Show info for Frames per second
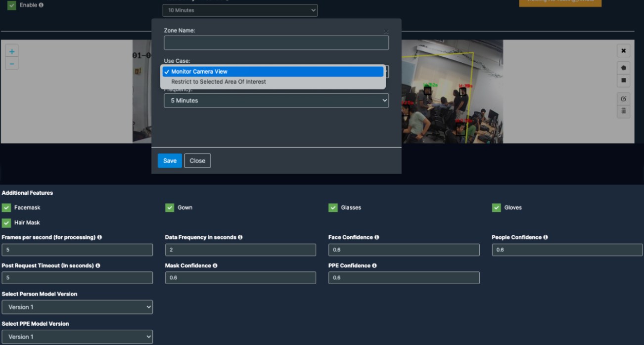Image resolution: width=644 pixels, height=345 pixels. (99, 237)
